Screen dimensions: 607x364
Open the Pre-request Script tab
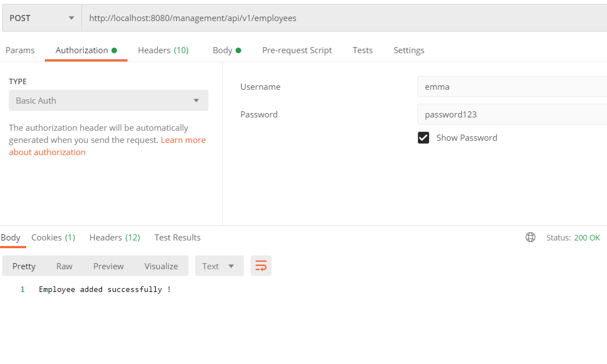[297, 50]
